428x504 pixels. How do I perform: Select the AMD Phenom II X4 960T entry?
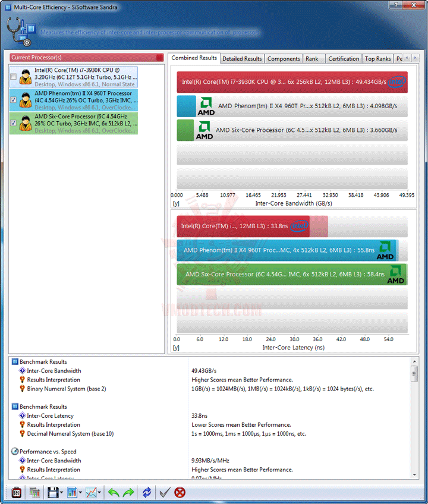click(x=74, y=100)
